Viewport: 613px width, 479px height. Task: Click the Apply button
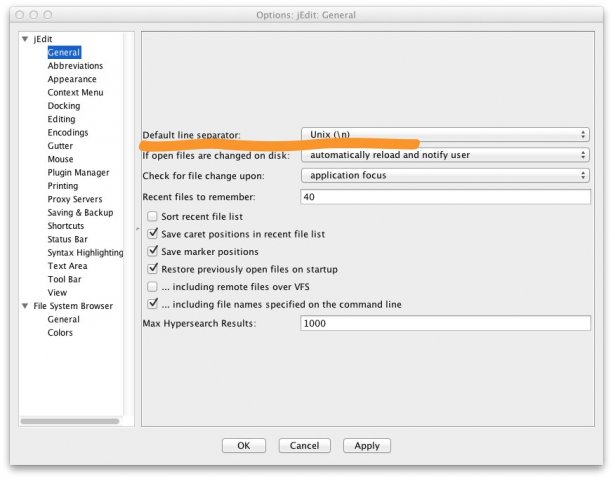(367, 446)
